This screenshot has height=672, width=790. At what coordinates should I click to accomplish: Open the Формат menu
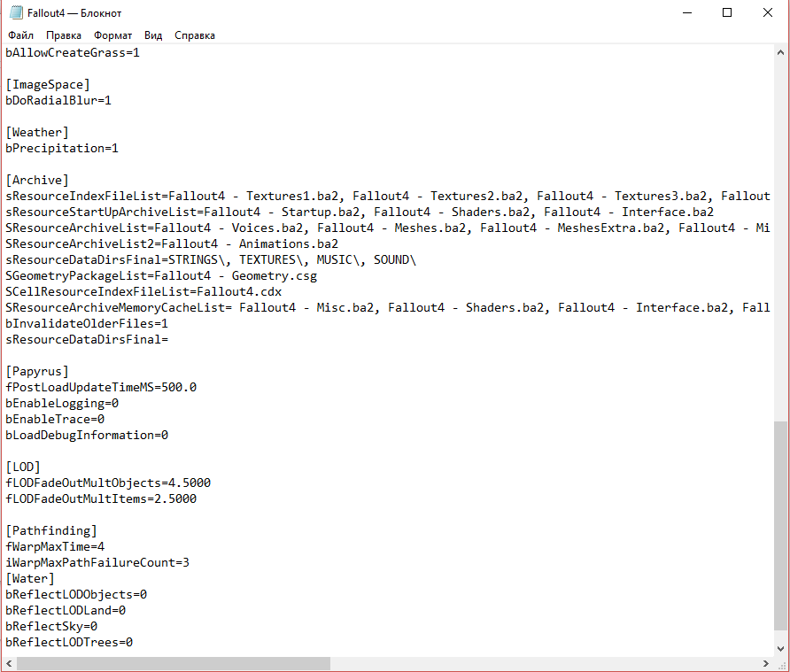112,35
